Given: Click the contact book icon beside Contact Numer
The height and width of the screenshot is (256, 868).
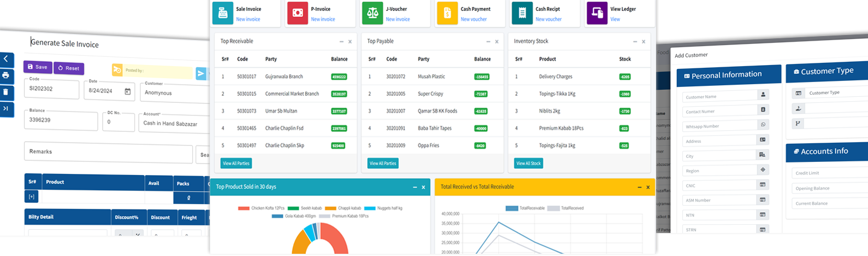Looking at the screenshot, I should pyautogui.click(x=763, y=109).
